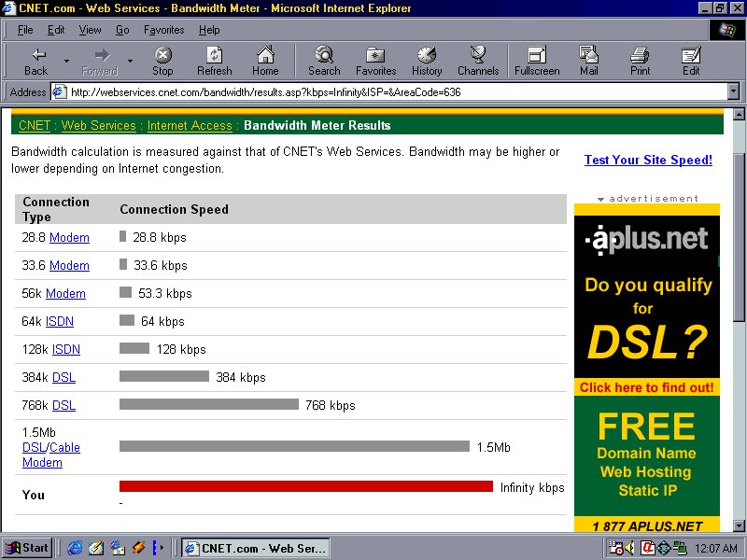This screenshot has width=747, height=560.
Task: Open the Back button history dropdown arrow
Action: click(66, 62)
